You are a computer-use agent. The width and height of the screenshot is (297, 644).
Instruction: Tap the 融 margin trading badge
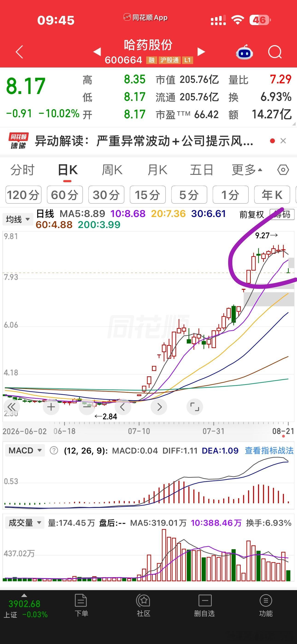pos(151,60)
